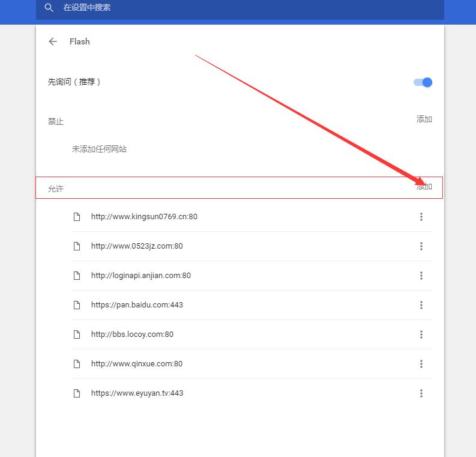
Task: Open more actions menu for www.eyuyan.tv
Action: point(421,393)
